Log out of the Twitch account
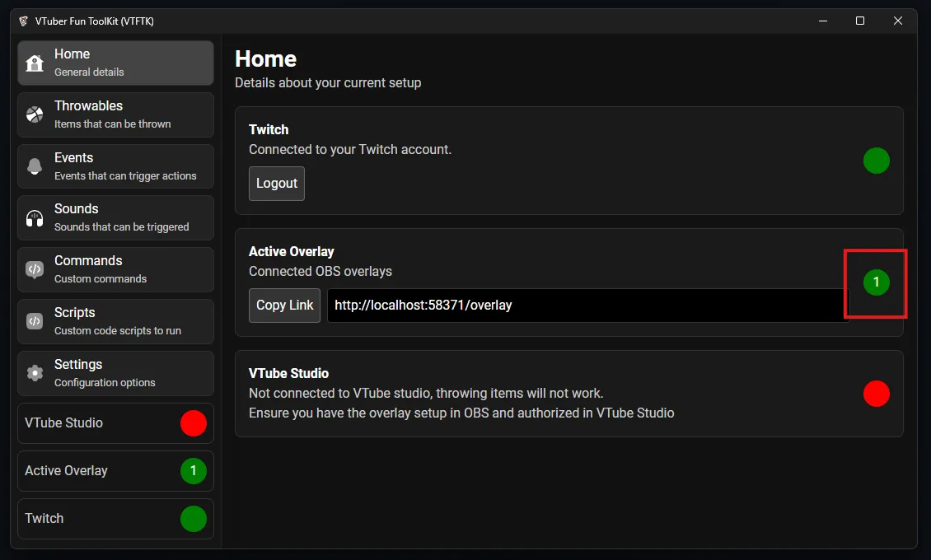Image resolution: width=931 pixels, height=560 pixels. coord(277,184)
